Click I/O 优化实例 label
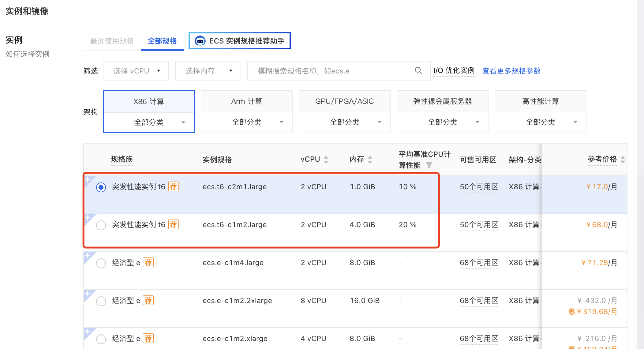This screenshot has width=644, height=349. click(454, 71)
